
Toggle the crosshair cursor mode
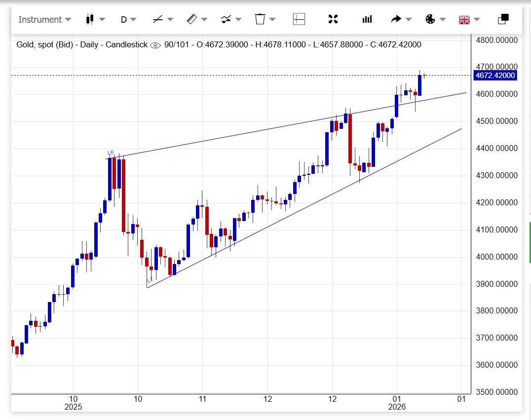pos(299,19)
